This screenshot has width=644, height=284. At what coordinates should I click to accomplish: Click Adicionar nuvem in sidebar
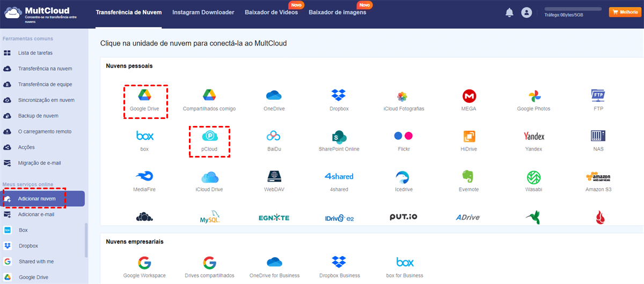click(42, 199)
